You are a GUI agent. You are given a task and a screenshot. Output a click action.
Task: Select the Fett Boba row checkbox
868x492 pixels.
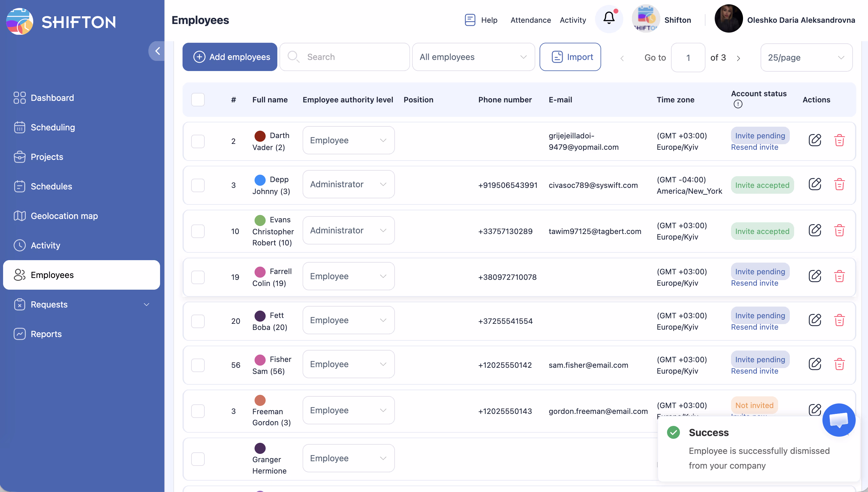click(198, 321)
